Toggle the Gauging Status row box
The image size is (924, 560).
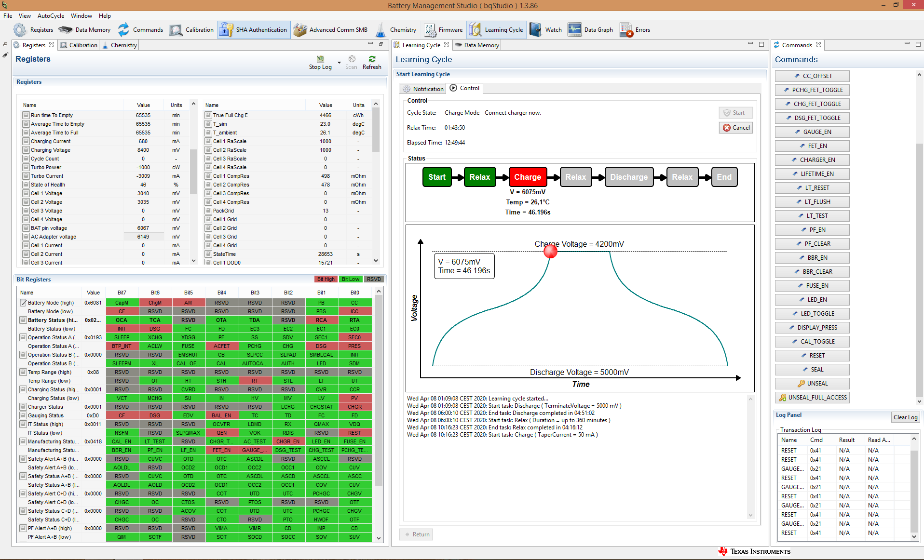(x=23, y=415)
